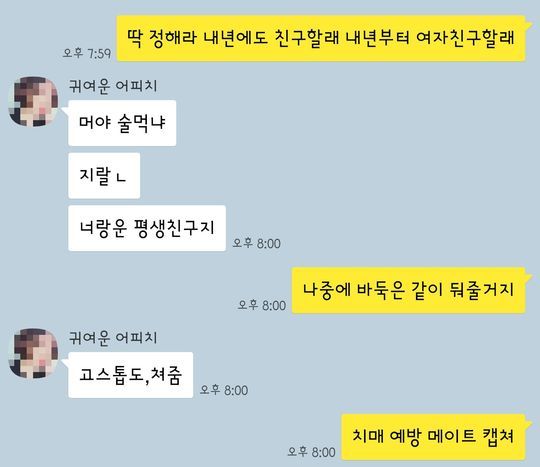The height and width of the screenshot is (467, 540).
Task: Select the white bubble 고스톱도,쳐줌
Action: coord(131,375)
